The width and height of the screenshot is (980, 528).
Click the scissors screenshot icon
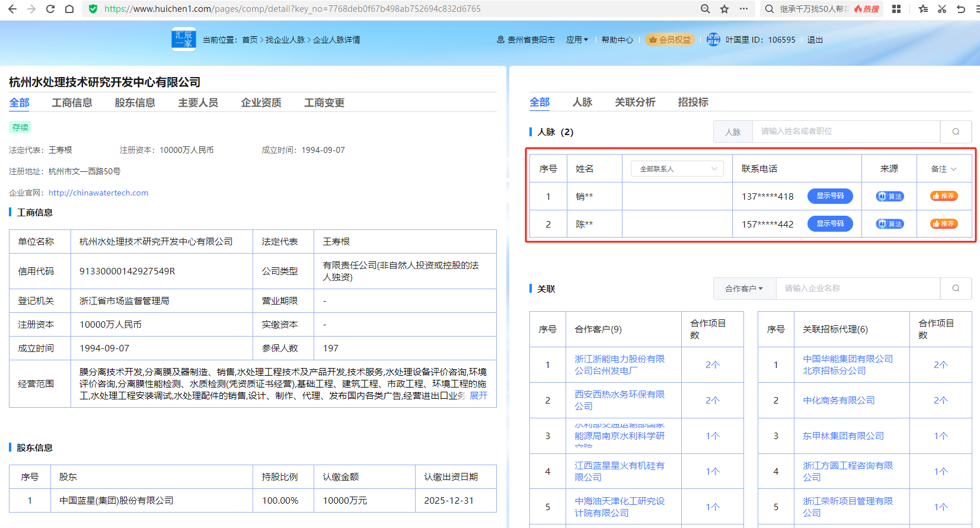pos(942,9)
